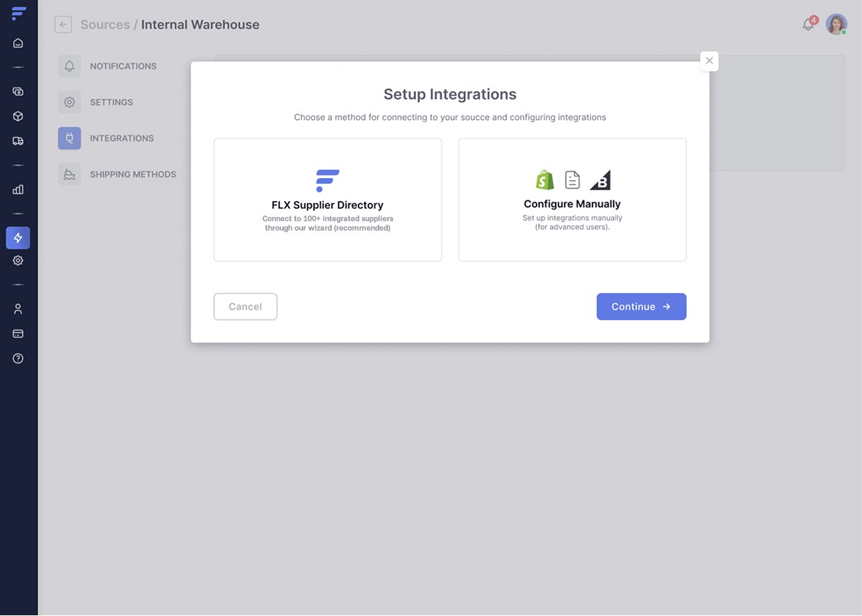Screen dimensions: 862x616
Task: Open the SHIPPING METHODS tab
Action: point(133,174)
